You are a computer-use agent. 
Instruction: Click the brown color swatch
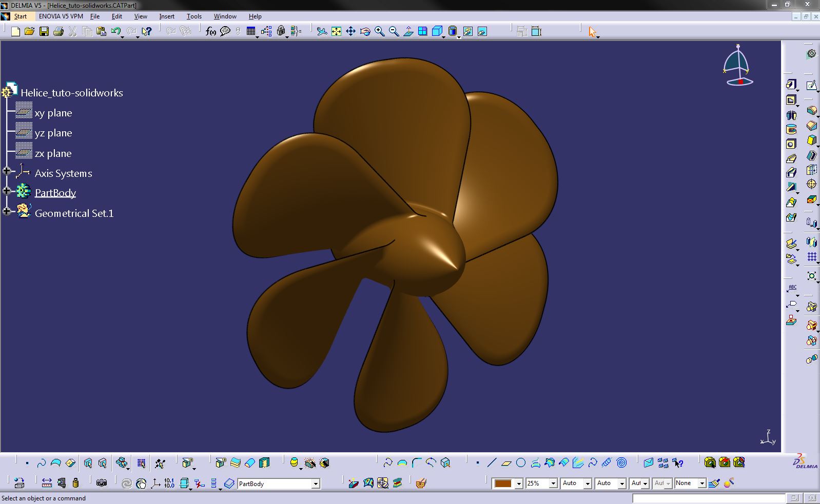click(503, 483)
